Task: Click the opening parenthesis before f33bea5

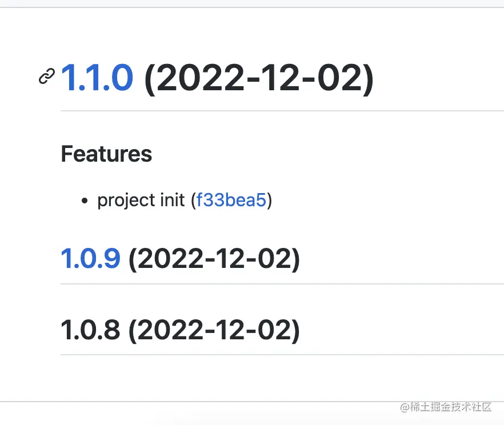Action: click(193, 201)
